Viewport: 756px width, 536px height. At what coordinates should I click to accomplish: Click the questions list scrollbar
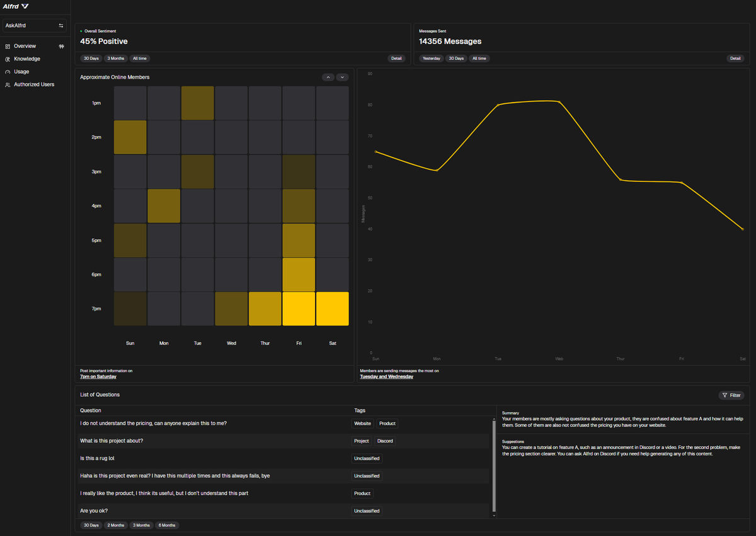tap(494, 465)
